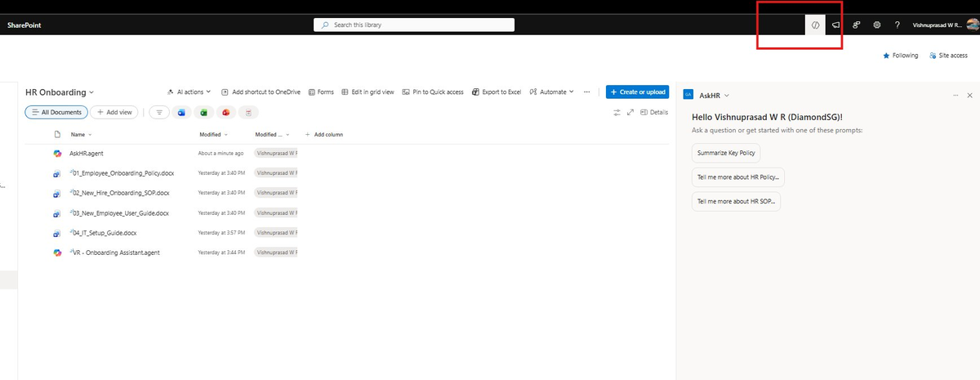
Task: Click Word icon beside 04_IT_Setup_Guide.docx
Action: (57, 233)
